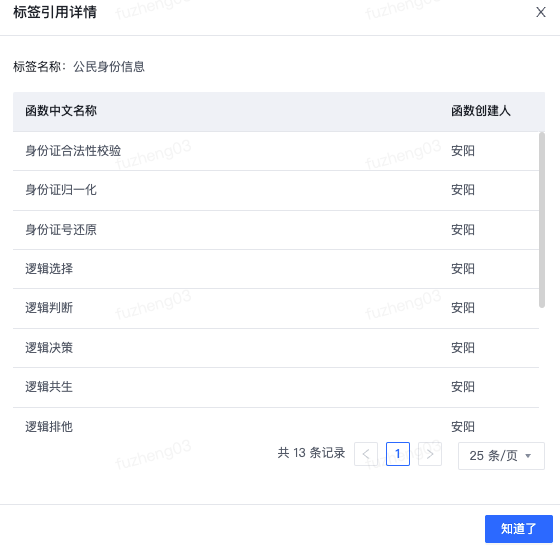Select page number 1
Viewport: 560px width, 545px height.
pos(398,454)
